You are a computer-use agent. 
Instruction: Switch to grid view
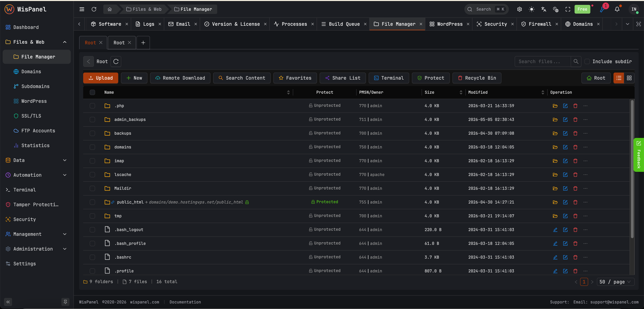tap(629, 78)
